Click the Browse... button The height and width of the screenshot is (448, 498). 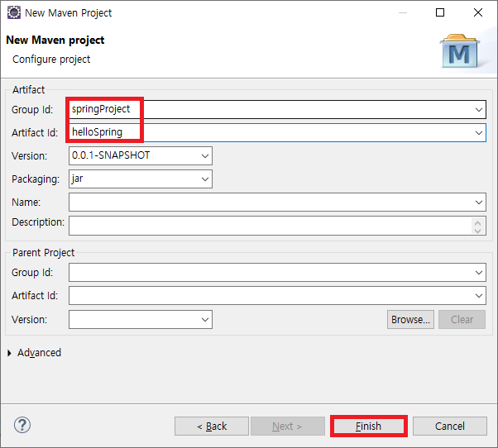click(x=410, y=320)
